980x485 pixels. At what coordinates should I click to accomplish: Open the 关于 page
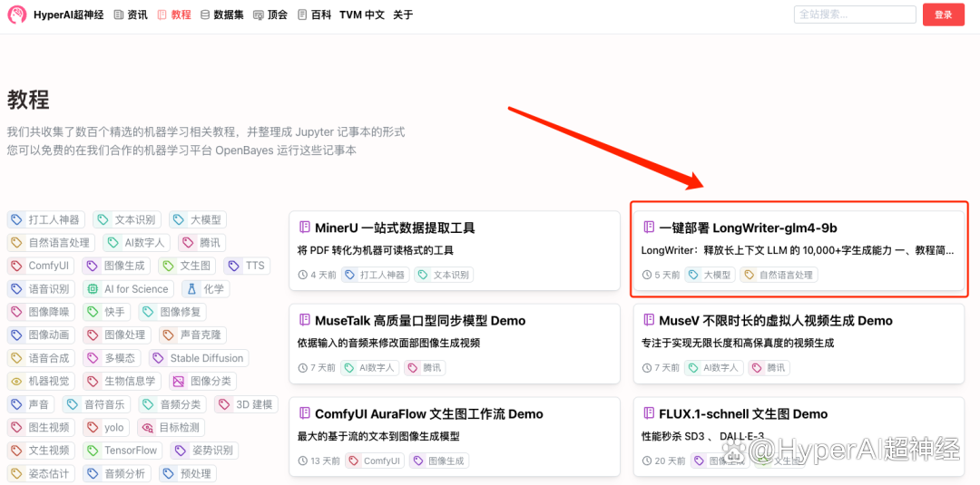(x=403, y=15)
